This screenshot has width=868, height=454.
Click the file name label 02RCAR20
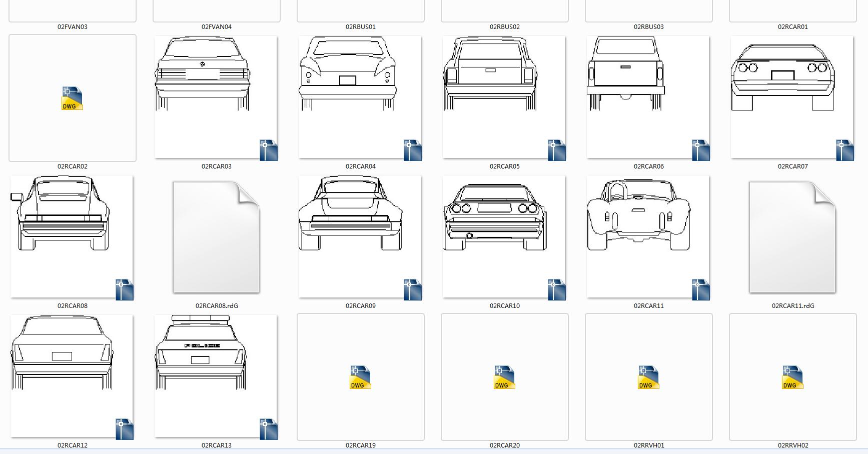pyautogui.click(x=505, y=445)
